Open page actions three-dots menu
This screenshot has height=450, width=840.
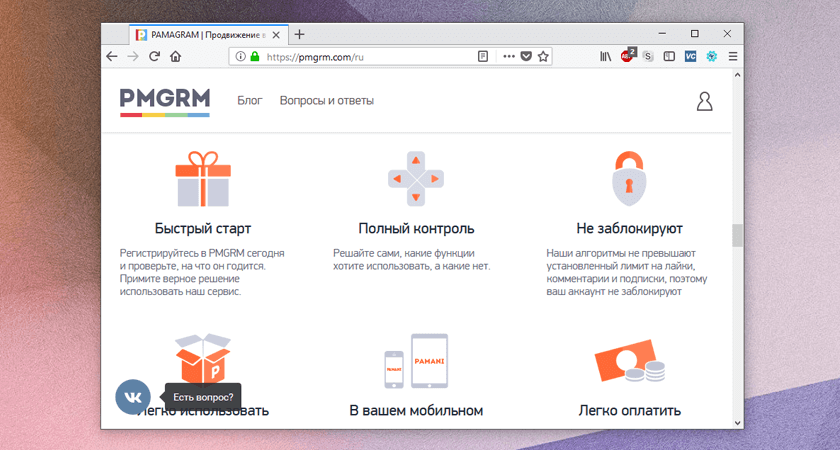pyautogui.click(x=508, y=56)
